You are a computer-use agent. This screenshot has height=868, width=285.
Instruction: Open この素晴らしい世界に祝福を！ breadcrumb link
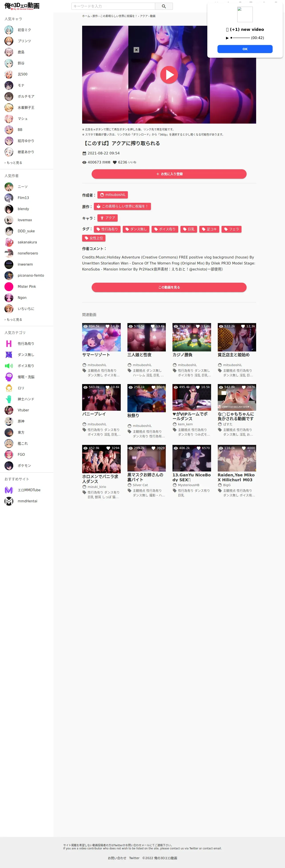(119, 16)
